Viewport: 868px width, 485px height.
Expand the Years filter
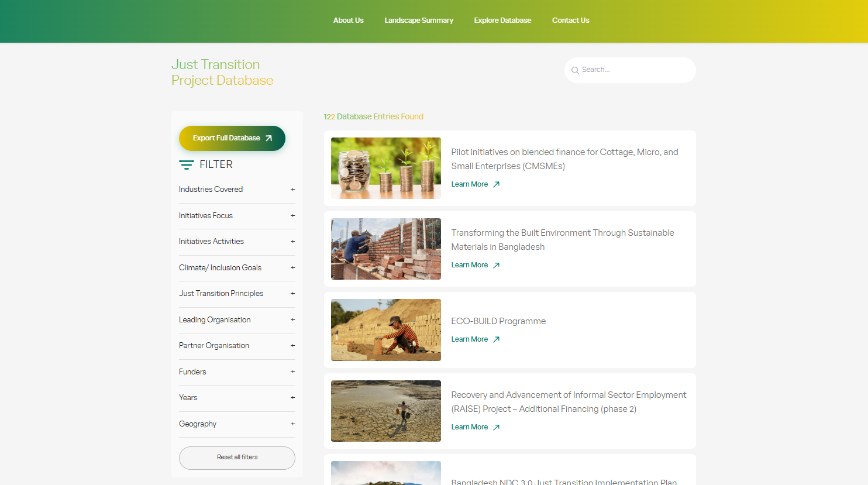pyautogui.click(x=237, y=398)
